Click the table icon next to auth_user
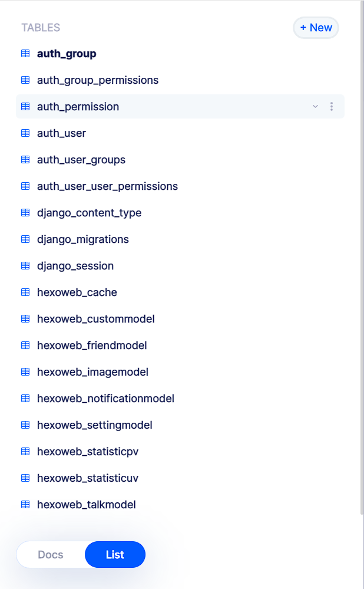This screenshot has width=364, height=589. pyautogui.click(x=25, y=133)
